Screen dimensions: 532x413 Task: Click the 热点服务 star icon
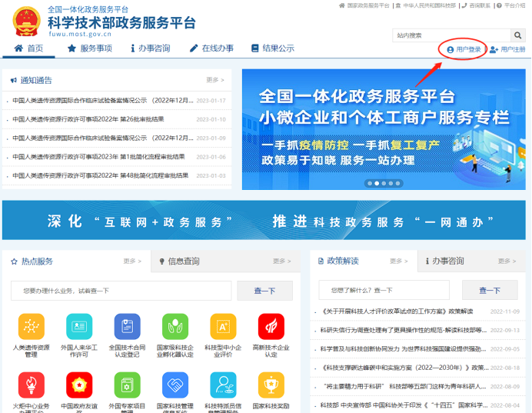point(14,261)
